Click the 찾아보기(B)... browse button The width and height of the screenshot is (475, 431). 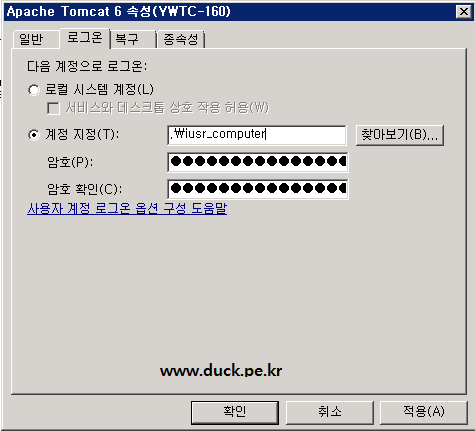(400, 135)
